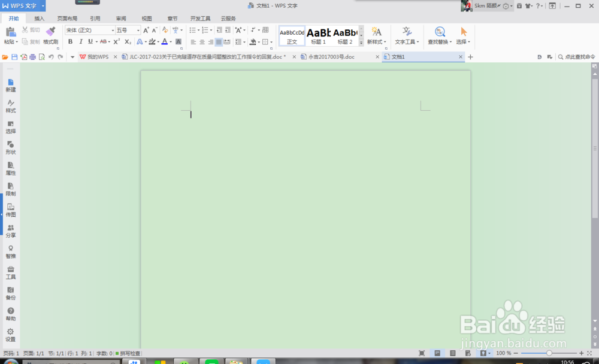This screenshot has width=599, height=364.
Task: Open the Page Layout (页面布局) tab
Action: (67, 19)
